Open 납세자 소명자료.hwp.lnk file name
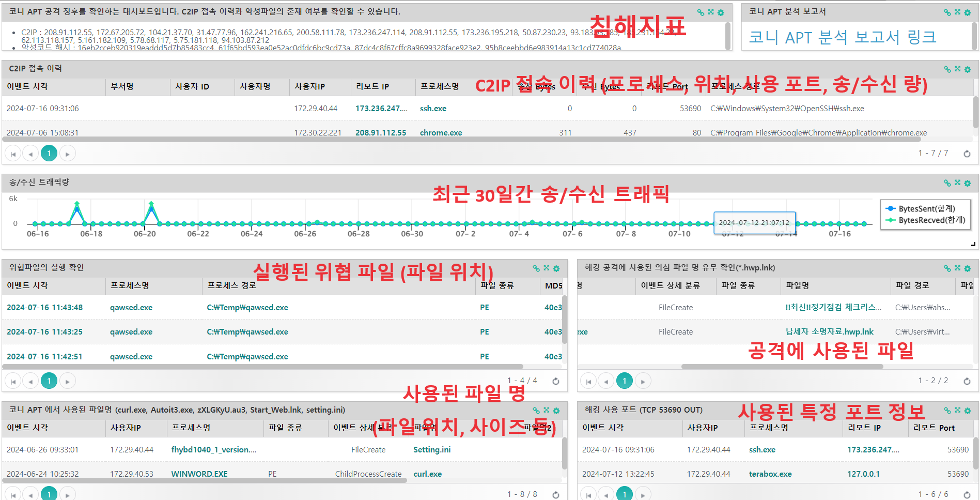Viewport: 980px width, 500px height. pyautogui.click(x=830, y=332)
